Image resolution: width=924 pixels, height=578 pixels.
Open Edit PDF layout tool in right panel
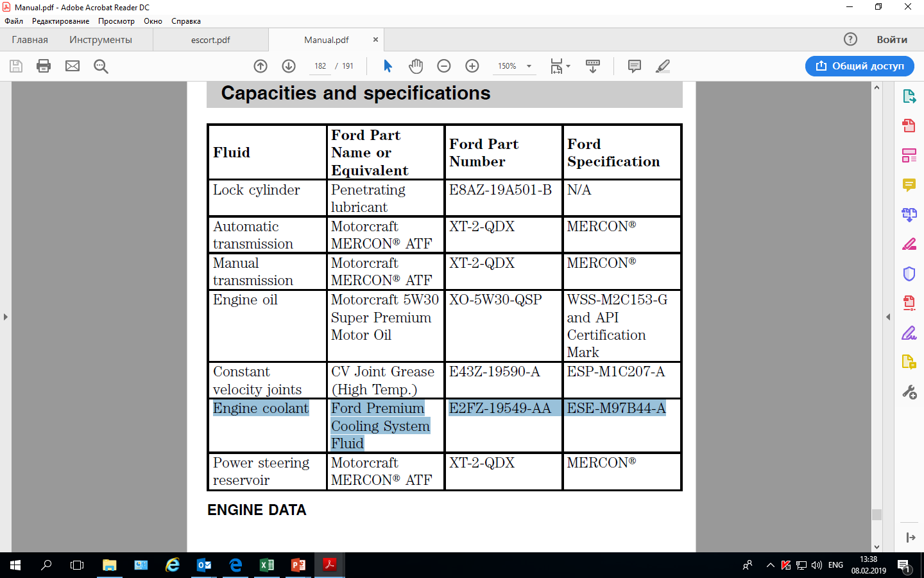(909, 155)
